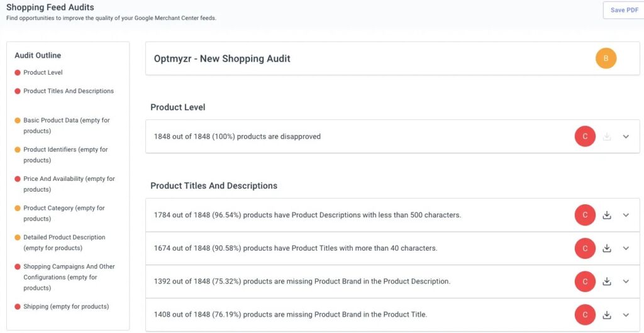
Task: Click text about 1408 products missing brand in title
Action: coord(291,315)
